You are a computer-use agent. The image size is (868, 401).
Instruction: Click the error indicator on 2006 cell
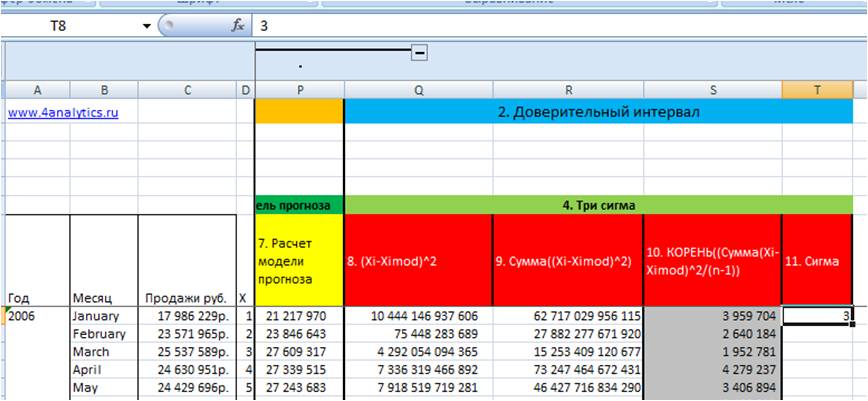8,310
